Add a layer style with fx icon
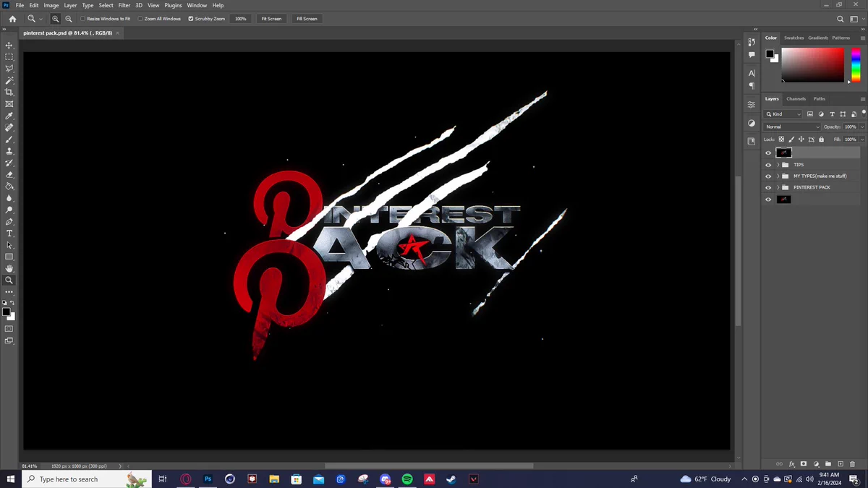868x488 pixels. 792,464
